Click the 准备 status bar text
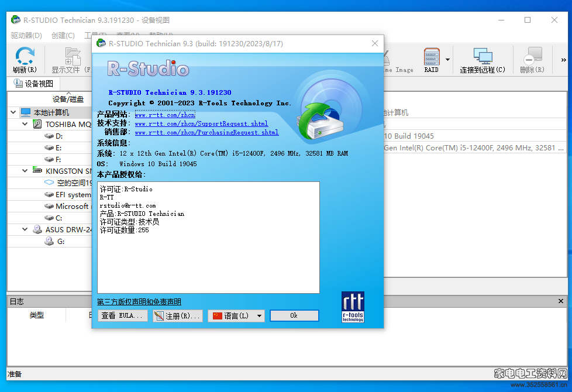572x392 pixels. (x=15, y=374)
